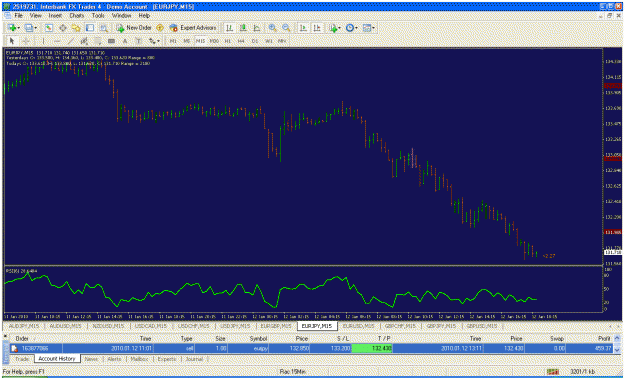Zoom in on the chart
This screenshot has width=625, height=378.
pyautogui.click(x=273, y=28)
